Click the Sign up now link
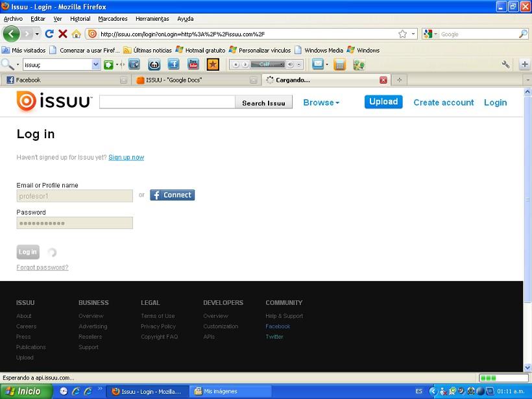The width and height of the screenshot is (532, 399). (x=127, y=158)
